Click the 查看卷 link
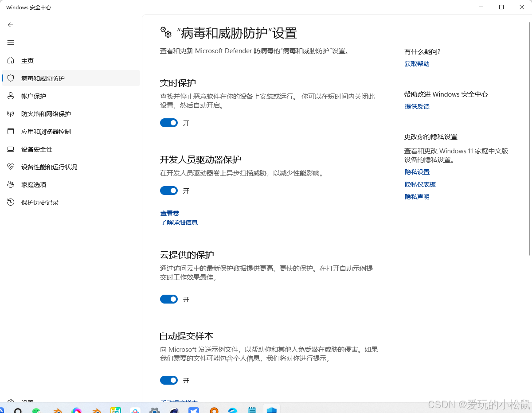This screenshot has height=413, width=532. (170, 213)
